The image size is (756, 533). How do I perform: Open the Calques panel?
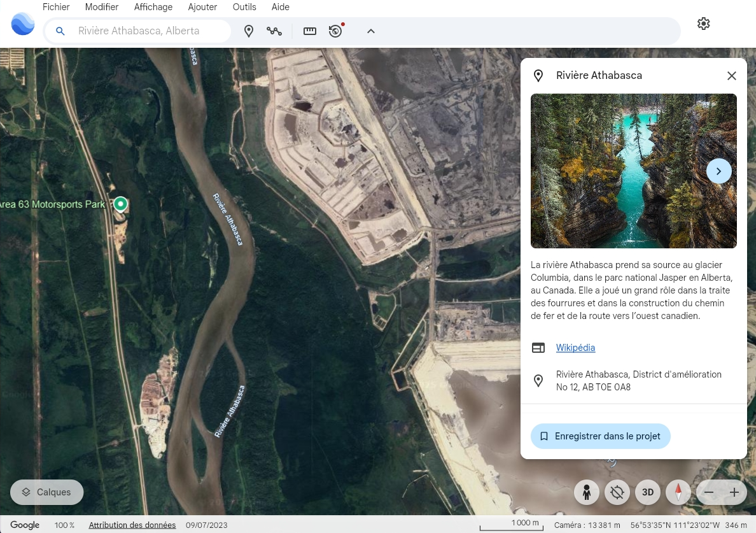(46, 492)
